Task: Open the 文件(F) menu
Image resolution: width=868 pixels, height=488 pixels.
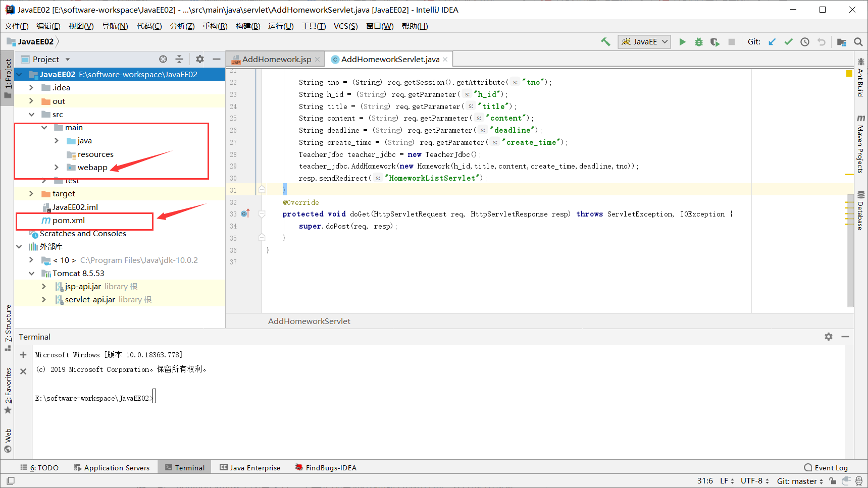Action: coord(16,26)
